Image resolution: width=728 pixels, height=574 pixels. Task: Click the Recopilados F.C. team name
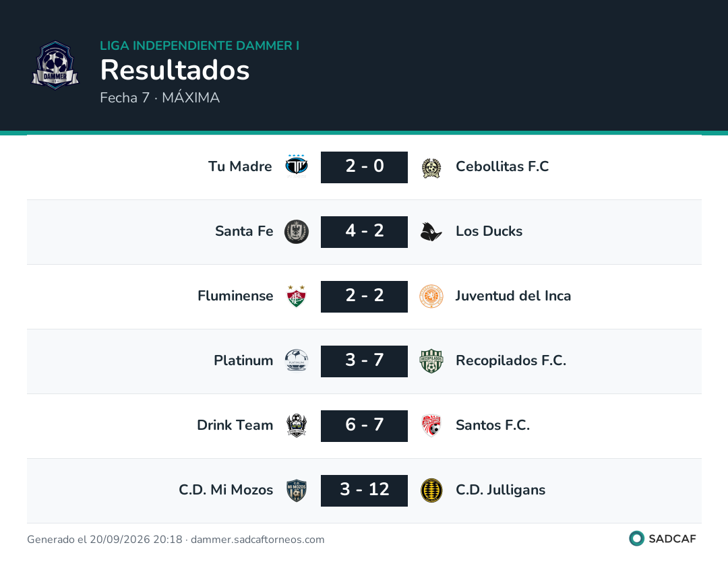click(511, 360)
